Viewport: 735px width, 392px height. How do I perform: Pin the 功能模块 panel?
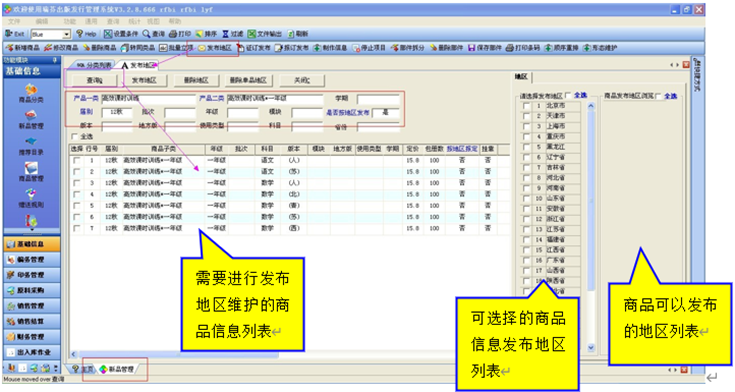point(55,60)
